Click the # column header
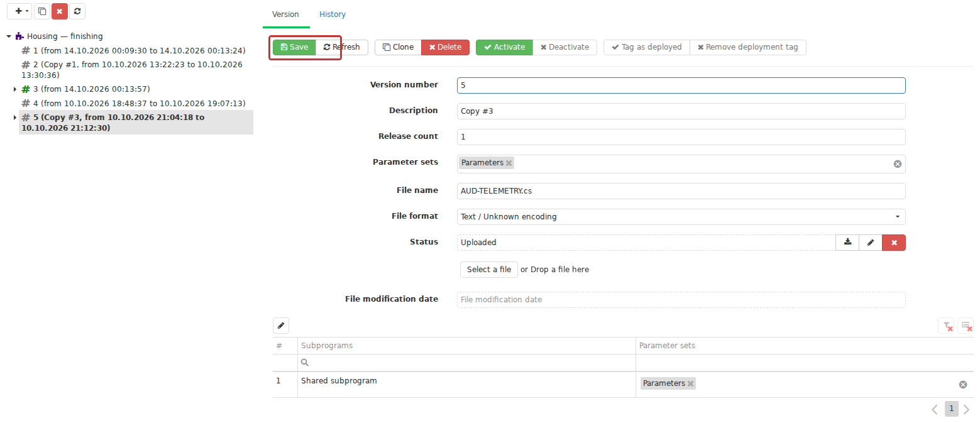Image resolution: width=980 pixels, height=423 pixels. point(285,346)
